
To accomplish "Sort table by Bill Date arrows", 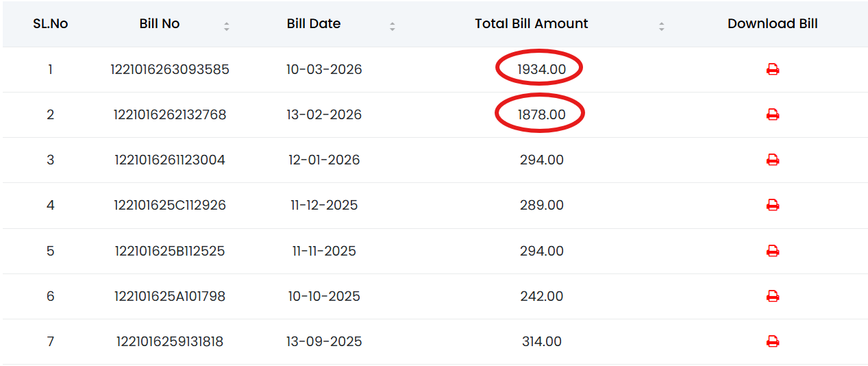I will [x=393, y=27].
